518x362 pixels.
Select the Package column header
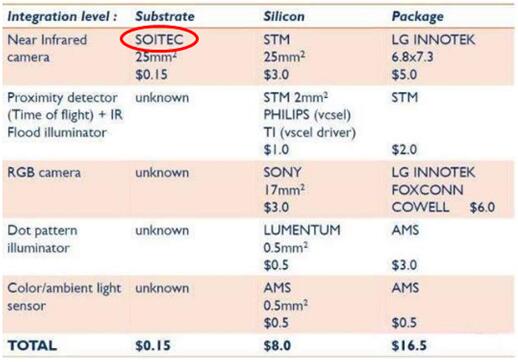pyautogui.click(x=418, y=17)
